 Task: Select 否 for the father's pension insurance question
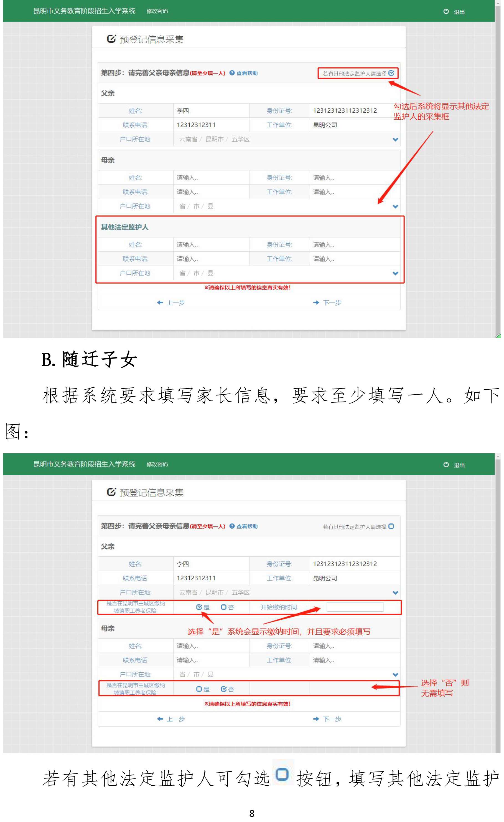(x=224, y=607)
